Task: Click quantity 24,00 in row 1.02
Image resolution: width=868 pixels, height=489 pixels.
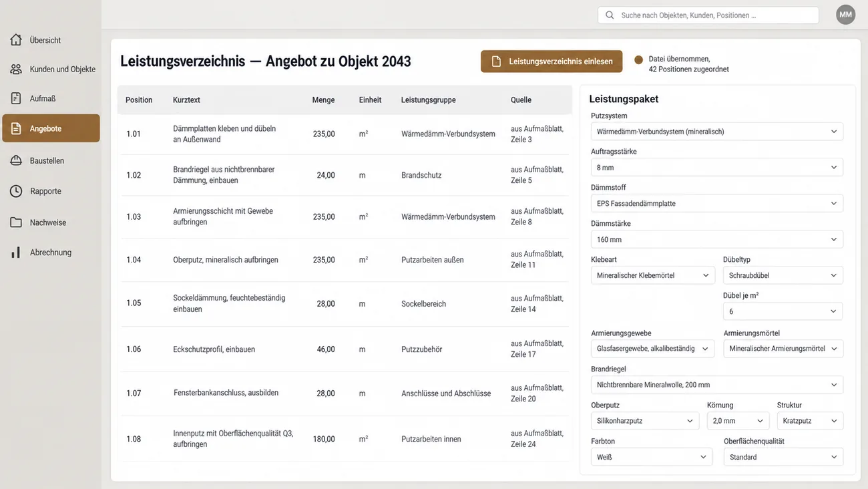Action: click(x=326, y=175)
